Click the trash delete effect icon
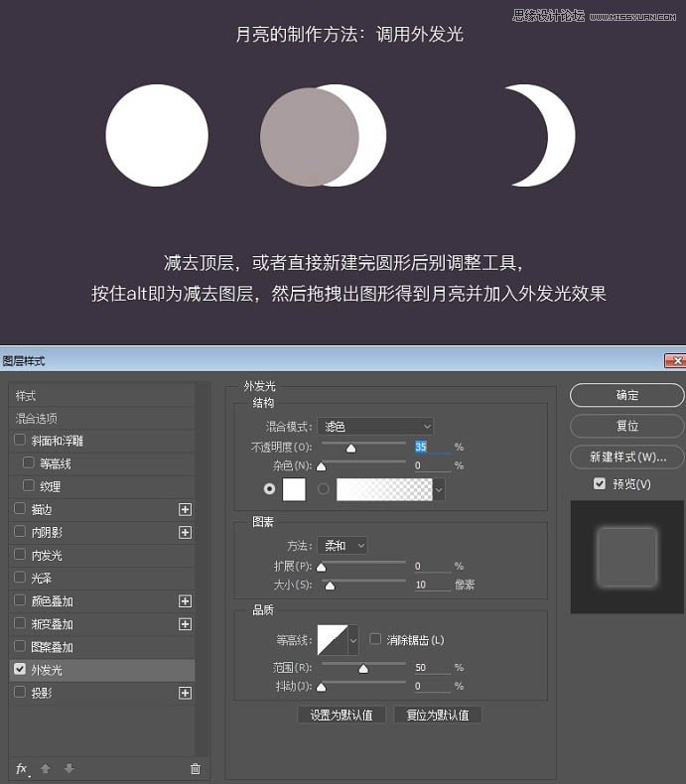 click(x=196, y=769)
